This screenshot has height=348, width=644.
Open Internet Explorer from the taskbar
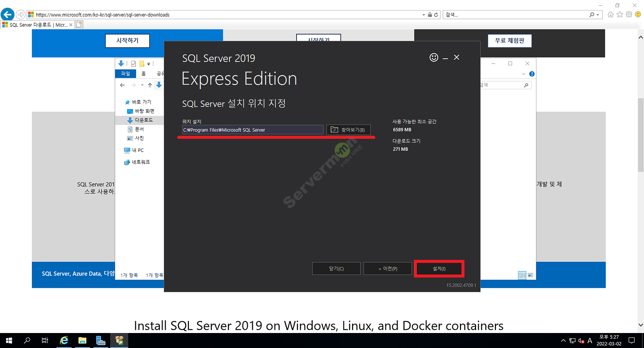point(64,341)
